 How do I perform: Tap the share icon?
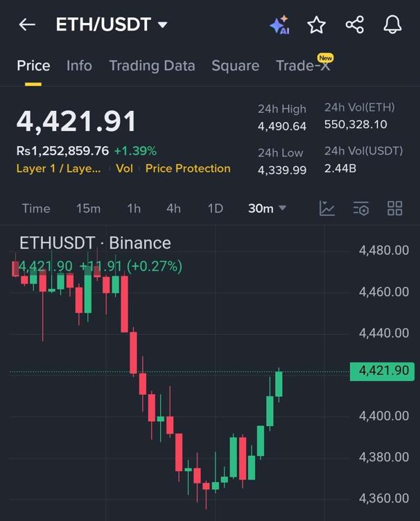355,25
